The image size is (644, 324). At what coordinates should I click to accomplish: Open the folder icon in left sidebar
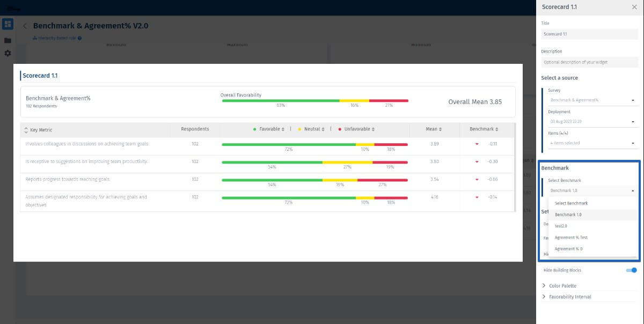click(x=8, y=40)
